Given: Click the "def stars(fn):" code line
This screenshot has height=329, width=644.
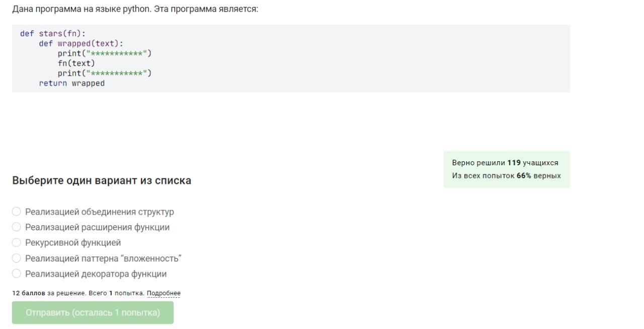Looking at the screenshot, I should 53,34.
